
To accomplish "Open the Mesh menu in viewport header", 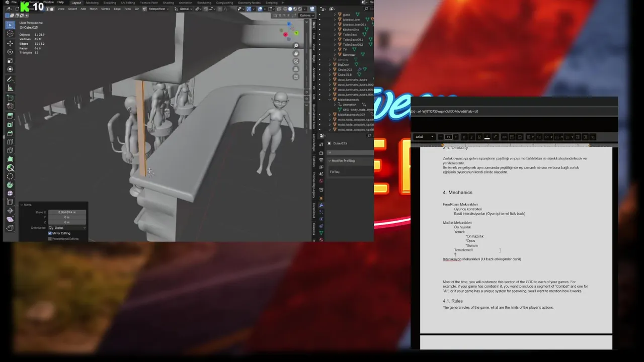I will (94, 9).
